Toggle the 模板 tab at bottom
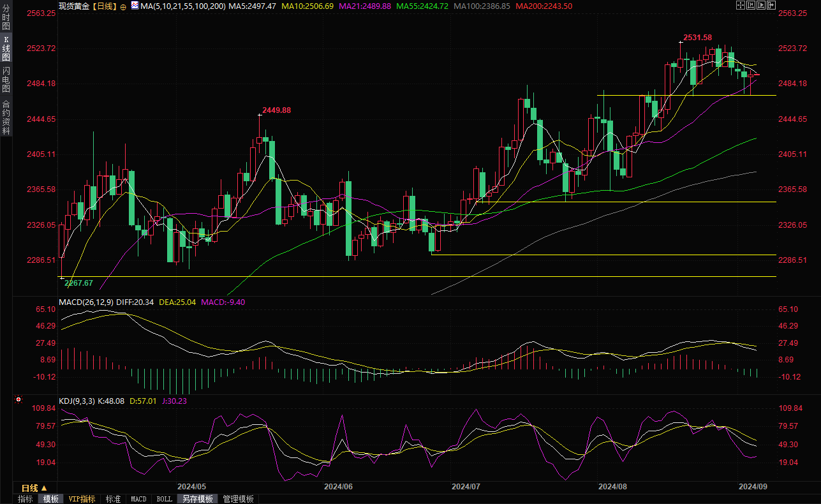Screen dimensions: 821x504 click(x=50, y=499)
